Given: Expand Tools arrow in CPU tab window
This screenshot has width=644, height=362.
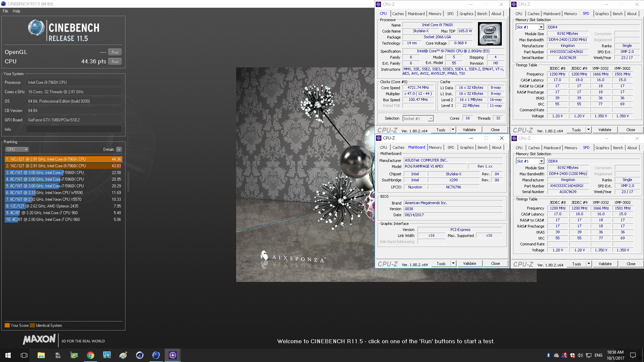Looking at the screenshot, I should (453, 130).
